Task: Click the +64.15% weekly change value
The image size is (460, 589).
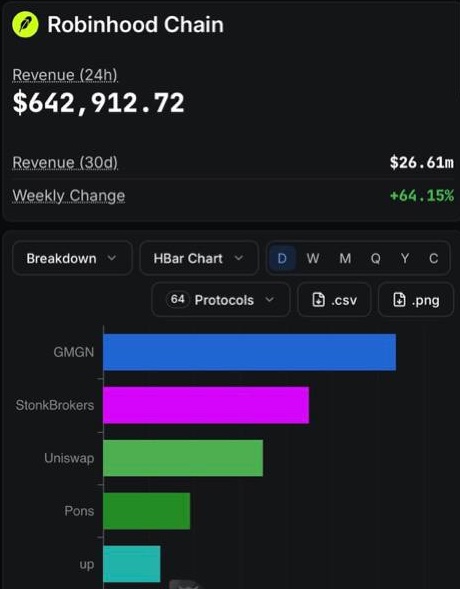Action: click(x=422, y=196)
